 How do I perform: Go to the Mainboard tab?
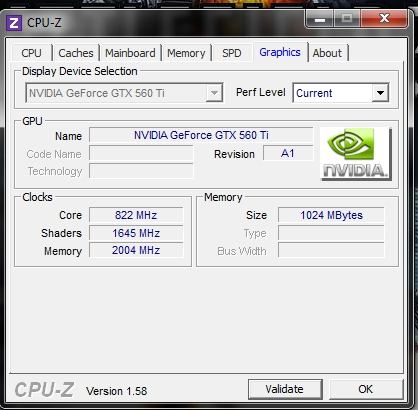(x=130, y=53)
